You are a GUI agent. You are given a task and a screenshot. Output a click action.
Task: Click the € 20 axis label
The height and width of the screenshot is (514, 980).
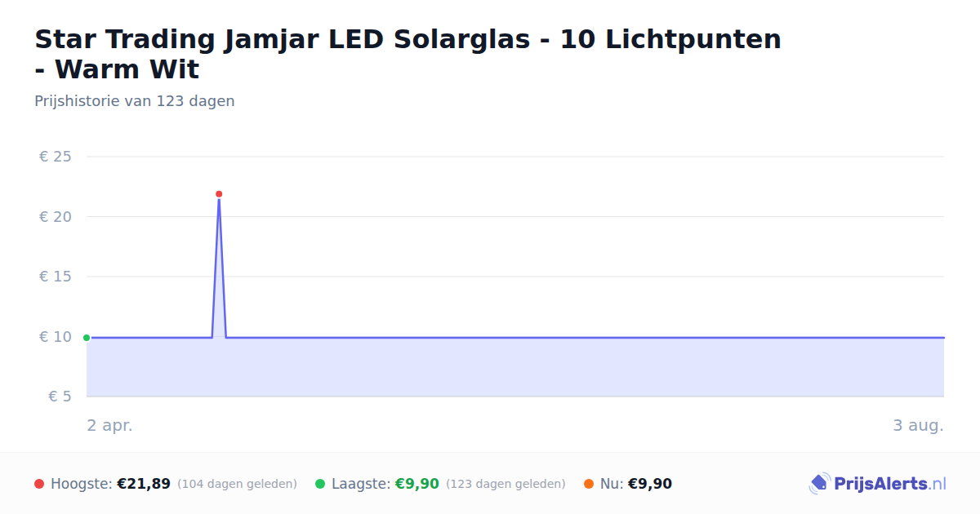(x=56, y=217)
